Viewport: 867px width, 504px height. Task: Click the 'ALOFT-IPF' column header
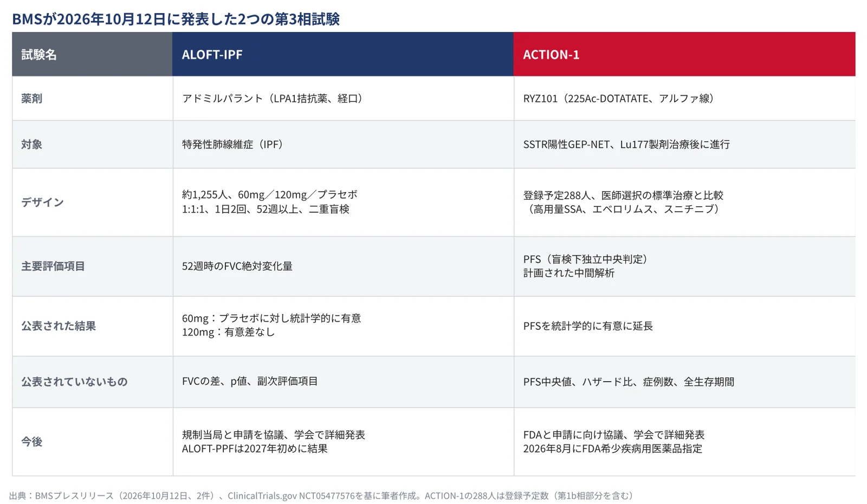[343, 54]
